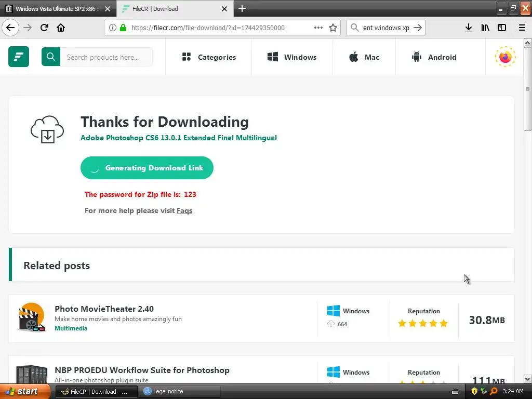Click the green padlock security icon
This screenshot has width=532, height=399.
(x=123, y=28)
